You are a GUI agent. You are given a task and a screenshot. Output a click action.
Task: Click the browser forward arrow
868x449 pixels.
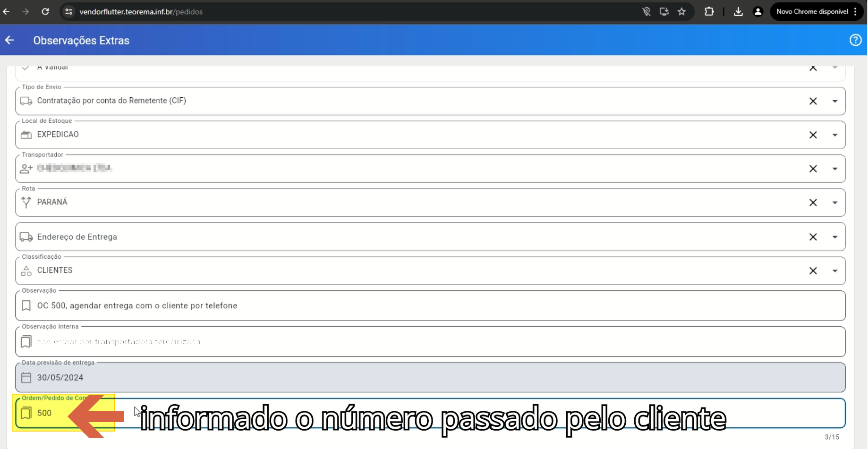point(26,12)
